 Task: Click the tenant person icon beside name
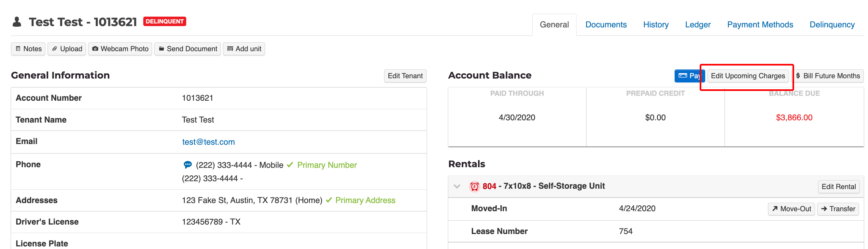tap(17, 22)
